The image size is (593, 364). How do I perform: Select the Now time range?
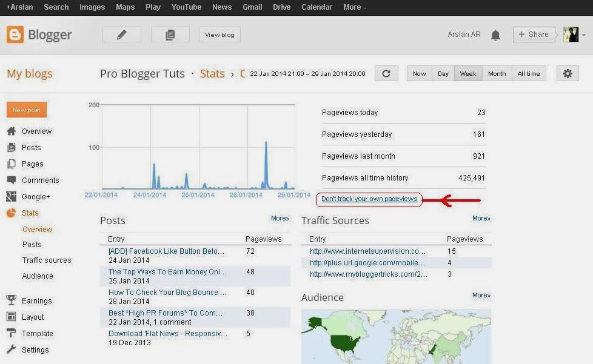tap(420, 74)
